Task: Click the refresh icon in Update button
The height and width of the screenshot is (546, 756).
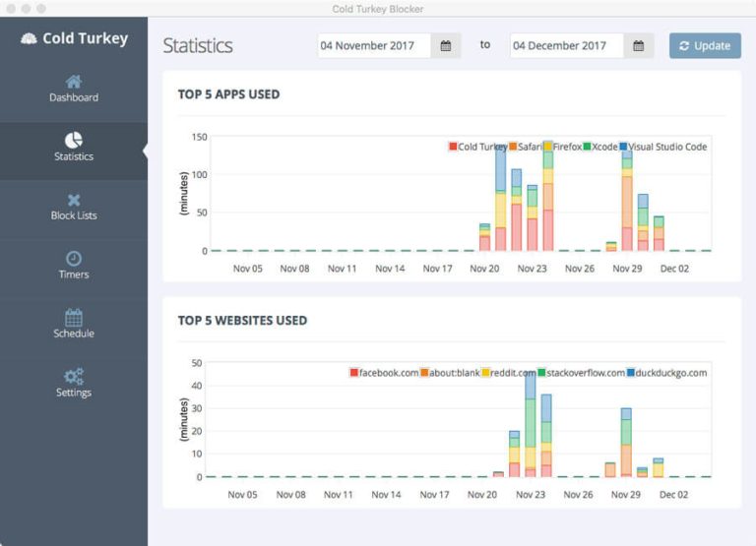Action: (x=684, y=46)
